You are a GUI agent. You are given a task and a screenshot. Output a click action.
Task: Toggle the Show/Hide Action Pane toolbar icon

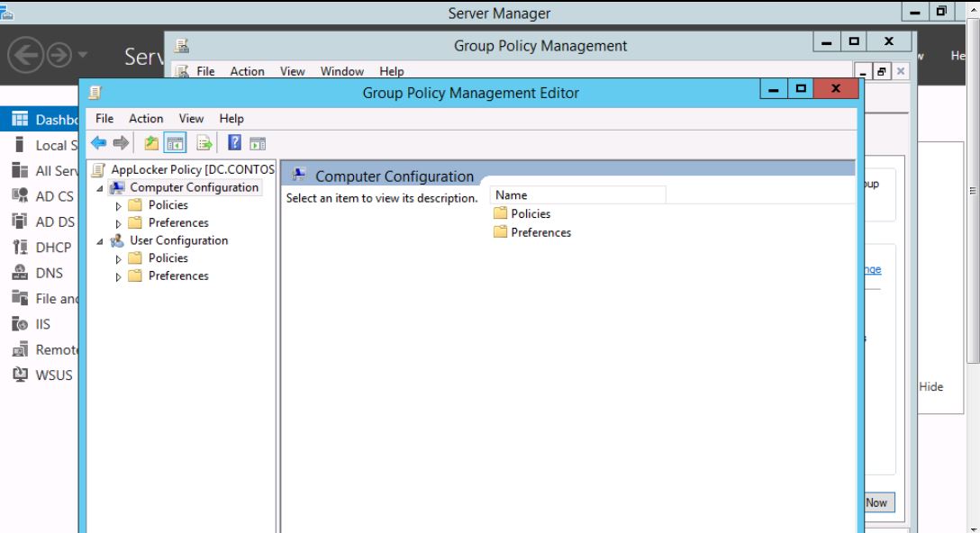258,143
